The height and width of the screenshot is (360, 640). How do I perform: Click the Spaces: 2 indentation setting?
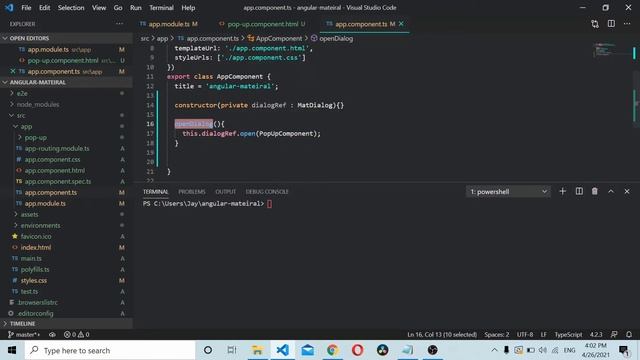tap(497, 334)
